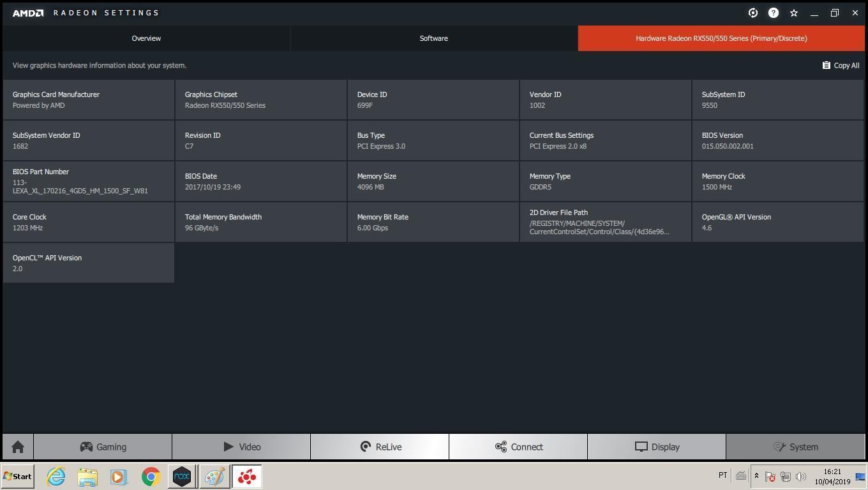Minimize the Radeon Settings window
868x490 pixels.
coord(814,13)
